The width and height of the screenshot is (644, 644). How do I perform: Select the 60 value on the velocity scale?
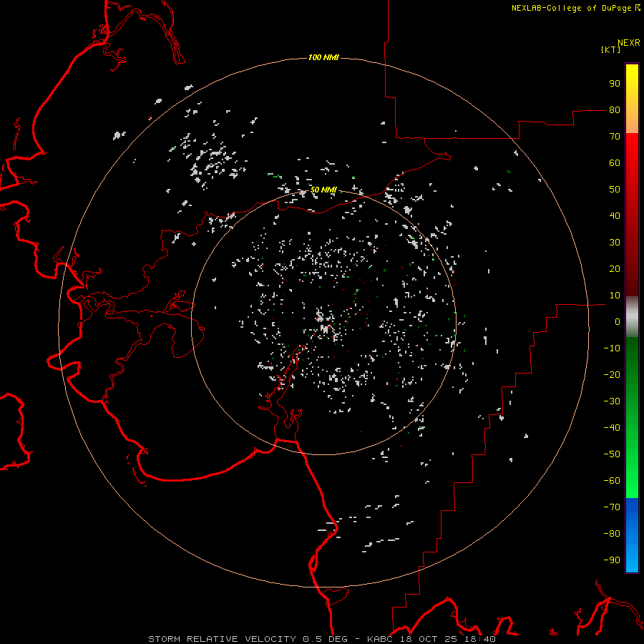pos(615,163)
